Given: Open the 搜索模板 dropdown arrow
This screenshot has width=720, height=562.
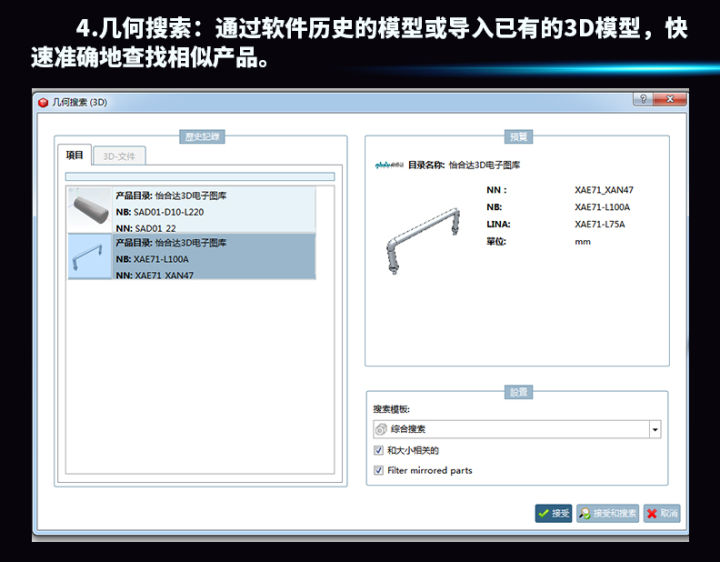Looking at the screenshot, I should pyautogui.click(x=655, y=429).
